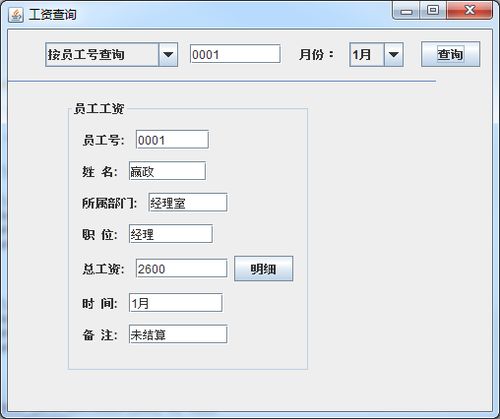
Task: Focus the search input field containing 0001
Action: 235,54
